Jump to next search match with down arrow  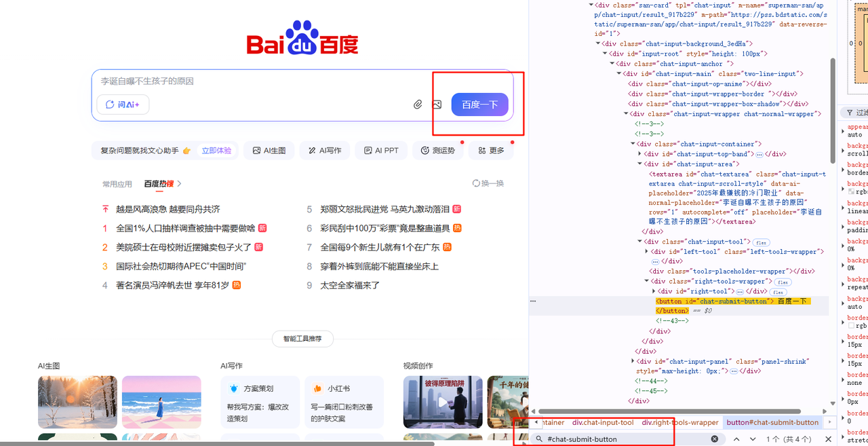tap(753, 439)
